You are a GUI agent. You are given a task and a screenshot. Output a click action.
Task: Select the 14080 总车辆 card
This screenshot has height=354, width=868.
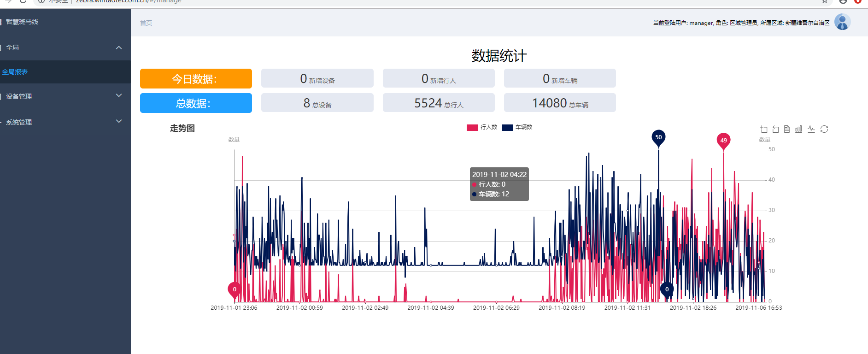(x=560, y=103)
